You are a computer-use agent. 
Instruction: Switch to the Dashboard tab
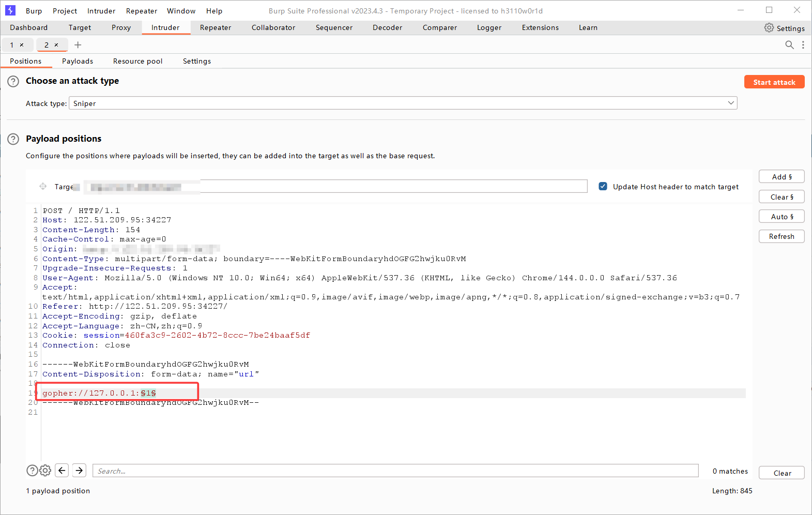tap(29, 28)
